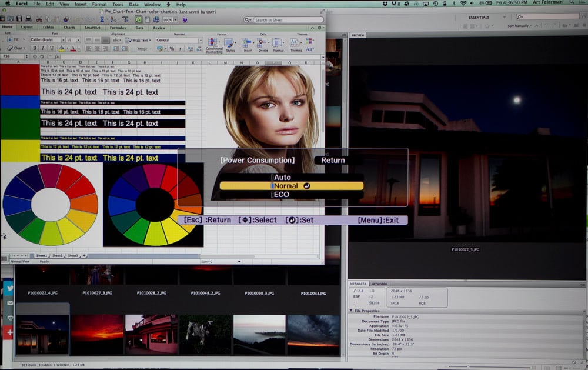This screenshot has height=370, width=588.
Task: Open the Insert menu
Action: click(x=80, y=4)
